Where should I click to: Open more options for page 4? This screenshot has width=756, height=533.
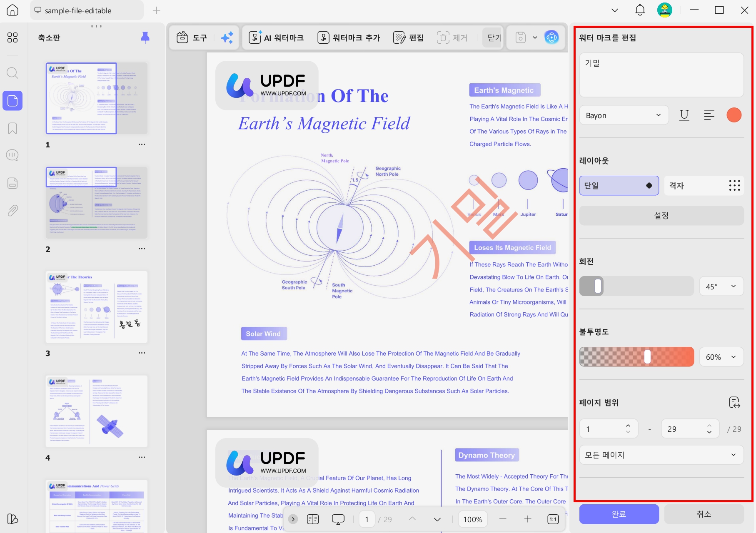point(142,457)
